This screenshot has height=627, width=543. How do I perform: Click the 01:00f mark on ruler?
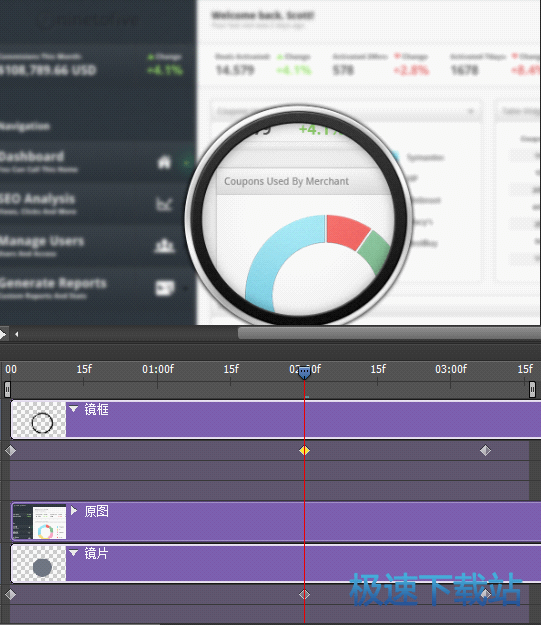pyautogui.click(x=158, y=369)
